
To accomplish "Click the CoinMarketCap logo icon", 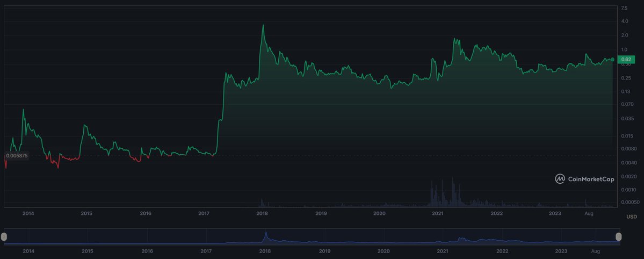I will click(x=560, y=179).
